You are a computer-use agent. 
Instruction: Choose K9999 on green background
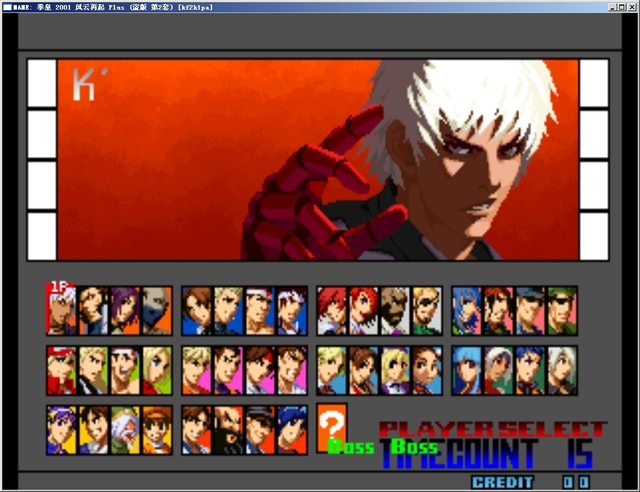(531, 370)
